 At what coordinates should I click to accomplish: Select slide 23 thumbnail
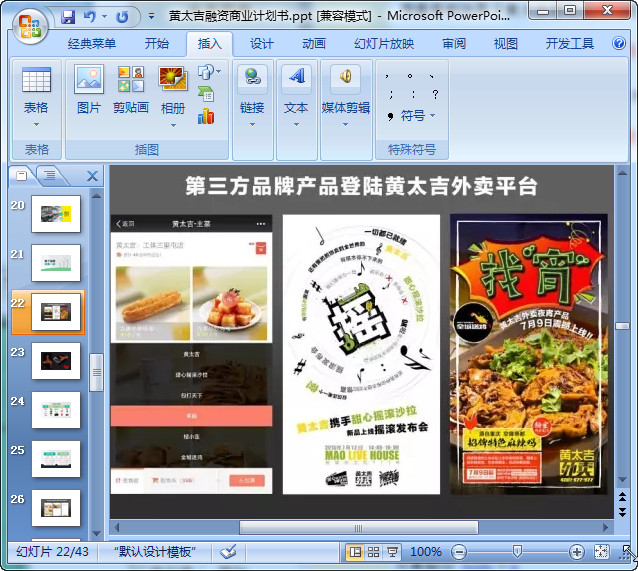tap(56, 361)
